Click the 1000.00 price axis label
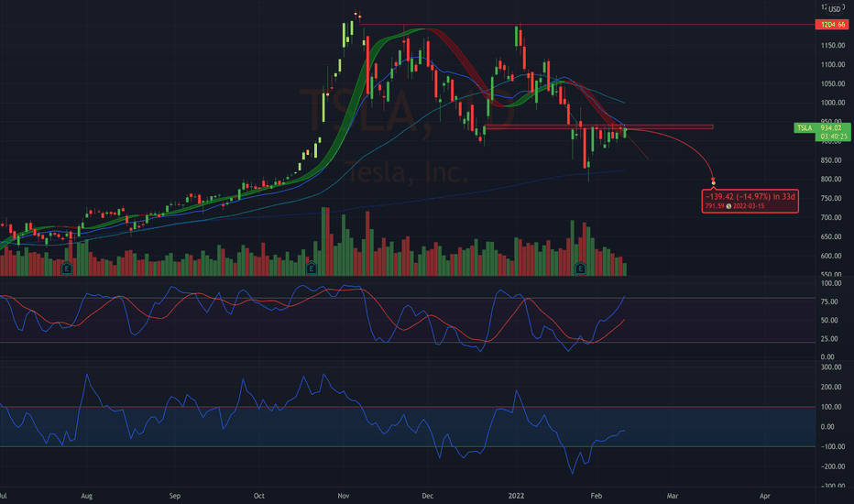The height and width of the screenshot is (504, 854). coord(833,103)
